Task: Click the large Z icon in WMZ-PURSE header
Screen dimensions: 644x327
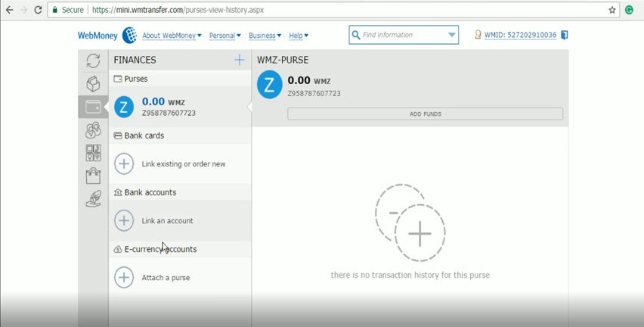Action: (x=269, y=85)
